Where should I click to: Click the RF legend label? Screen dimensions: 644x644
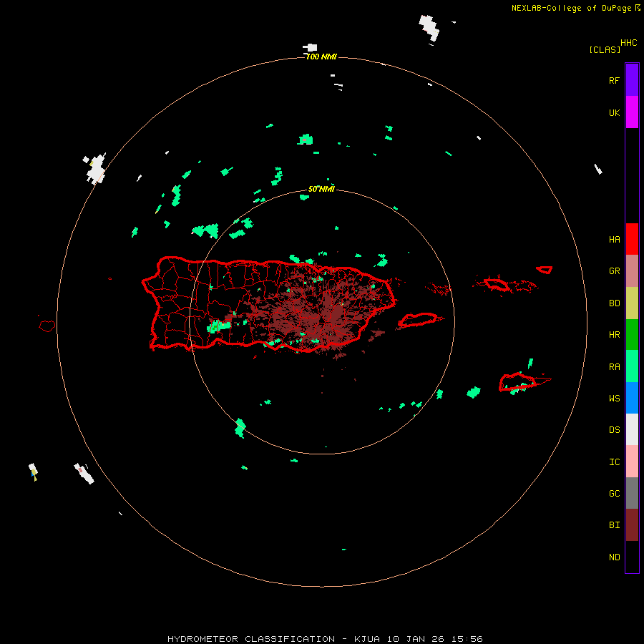pyautogui.click(x=614, y=80)
